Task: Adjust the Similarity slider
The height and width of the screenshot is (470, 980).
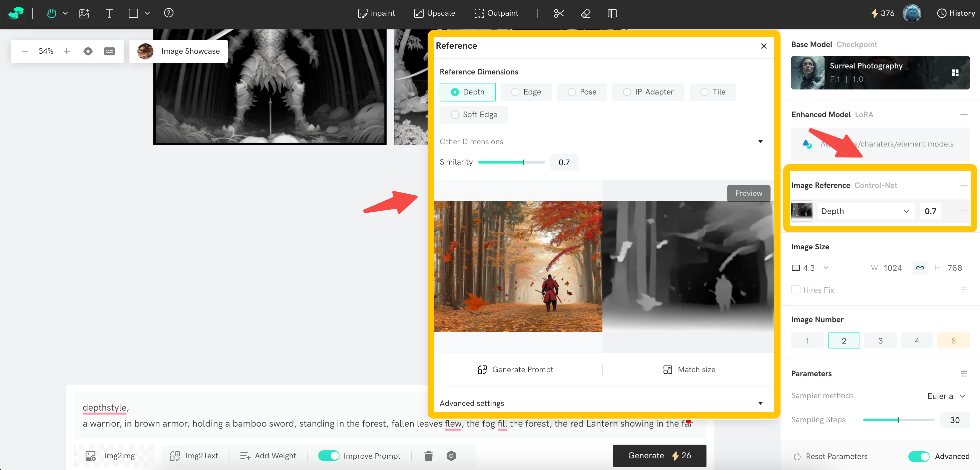Action: [x=524, y=162]
